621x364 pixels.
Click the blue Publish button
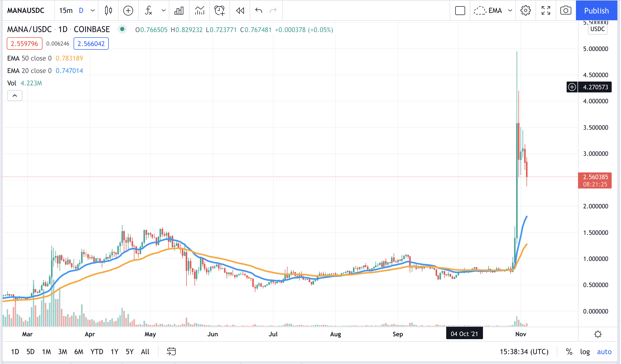(596, 11)
